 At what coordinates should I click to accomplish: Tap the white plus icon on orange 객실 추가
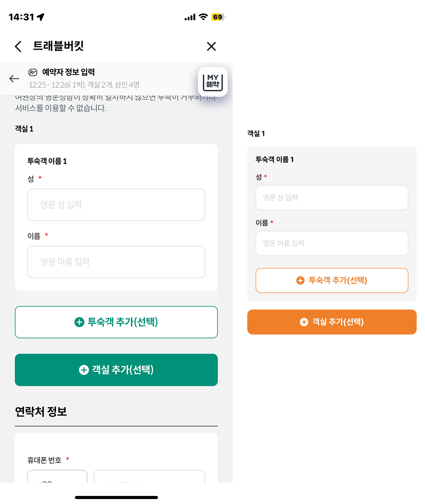coord(304,322)
